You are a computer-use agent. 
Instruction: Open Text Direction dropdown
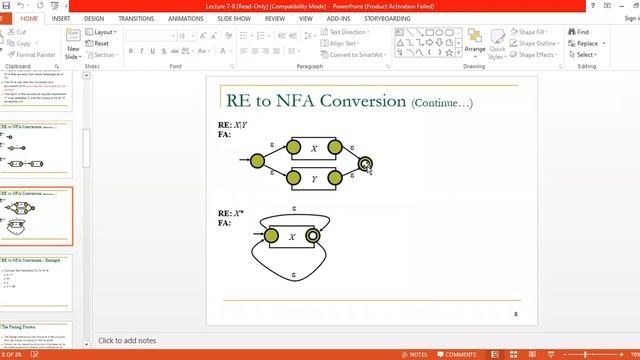[345, 32]
